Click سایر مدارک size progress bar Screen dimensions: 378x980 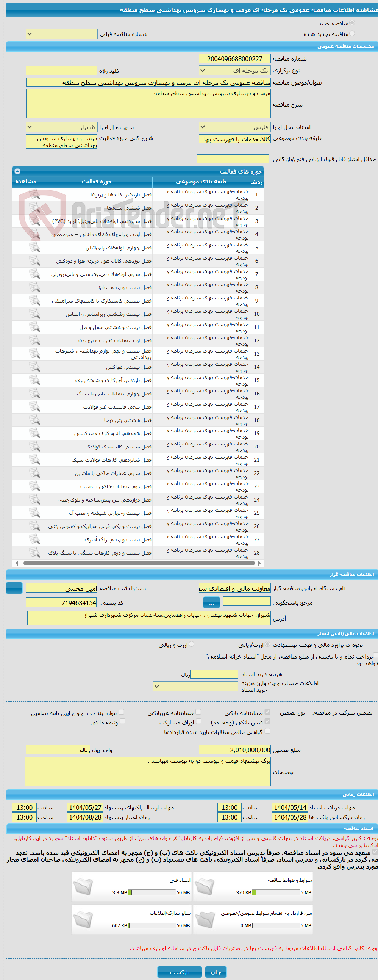[151, 926]
